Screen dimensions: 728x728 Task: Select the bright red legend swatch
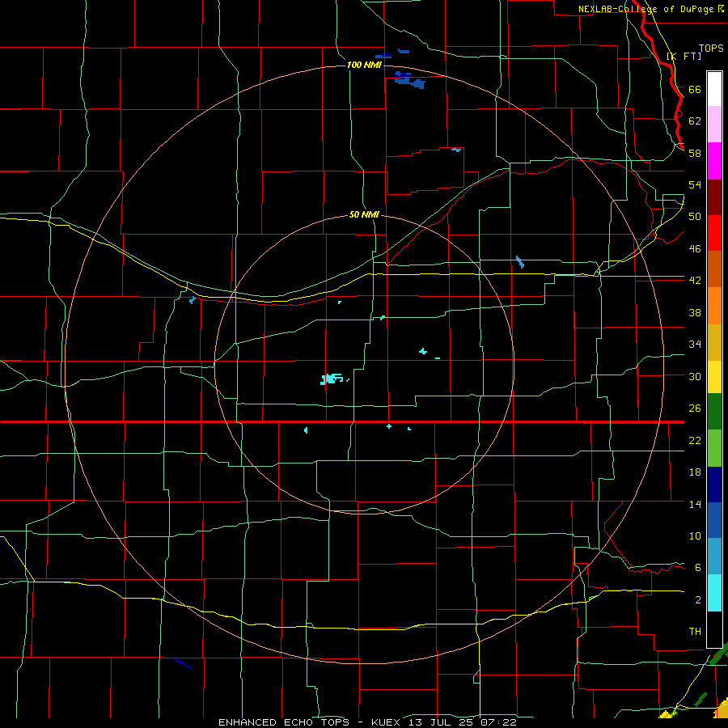714,234
